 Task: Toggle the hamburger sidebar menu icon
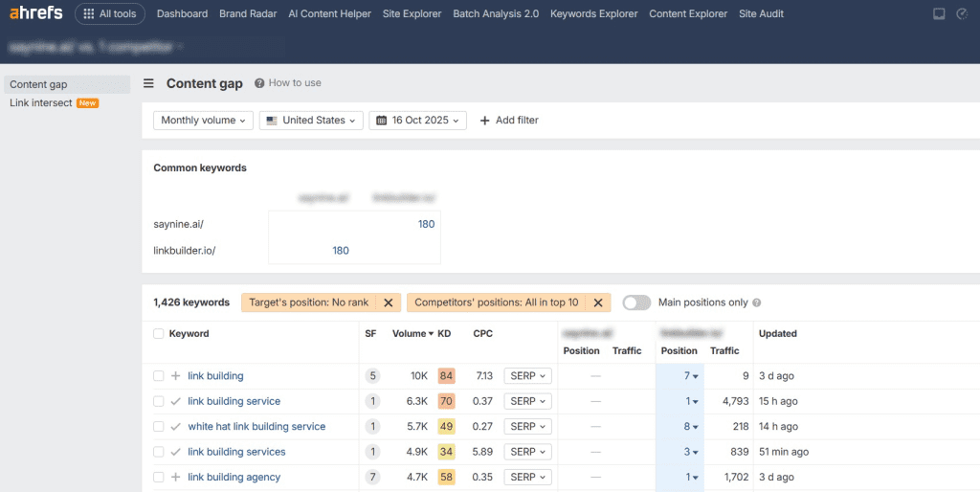click(148, 83)
